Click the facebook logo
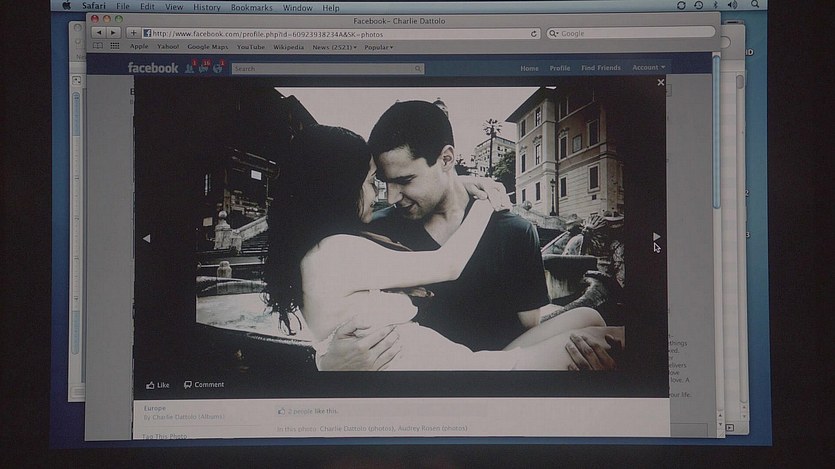Viewport: 835px width, 469px height. 153,68
